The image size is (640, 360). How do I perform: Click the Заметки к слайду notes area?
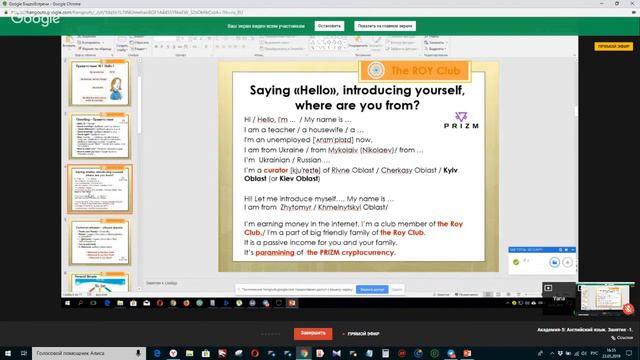point(162,283)
